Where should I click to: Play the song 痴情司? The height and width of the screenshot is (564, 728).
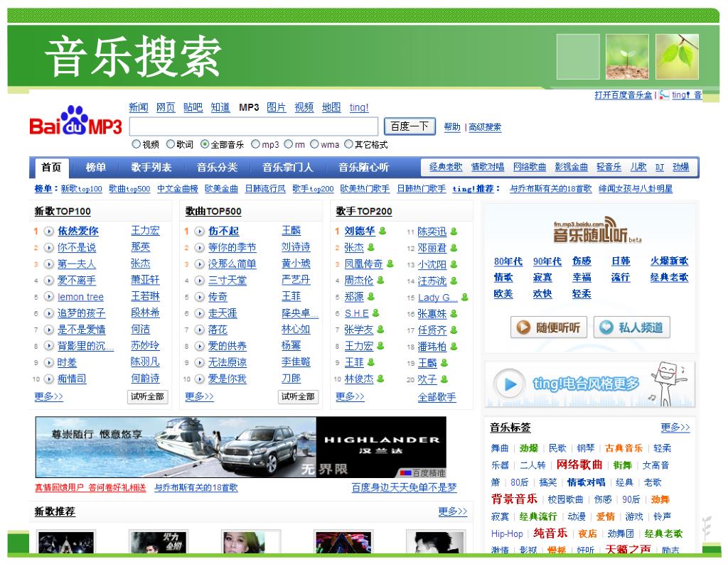49,379
